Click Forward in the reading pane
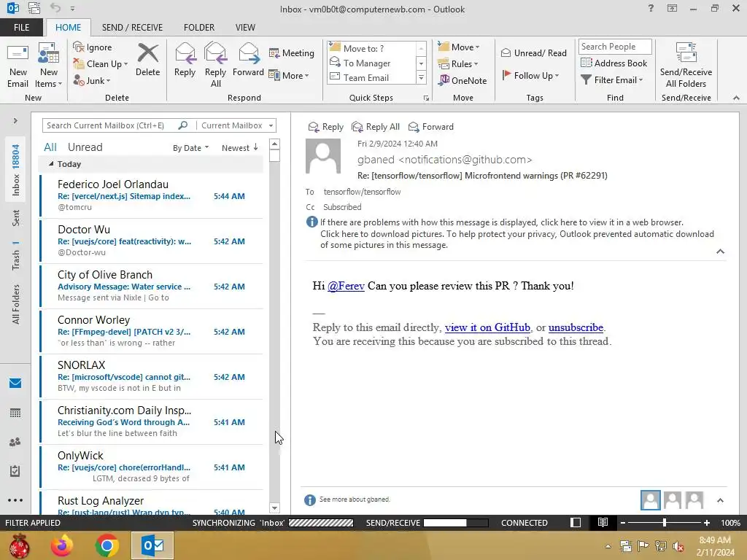 point(431,127)
